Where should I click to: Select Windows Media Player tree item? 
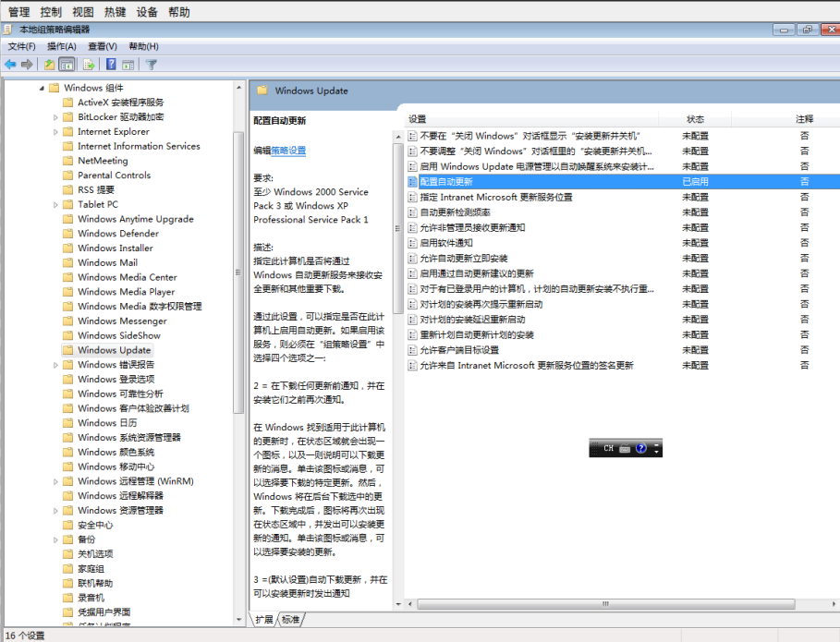[x=126, y=292]
